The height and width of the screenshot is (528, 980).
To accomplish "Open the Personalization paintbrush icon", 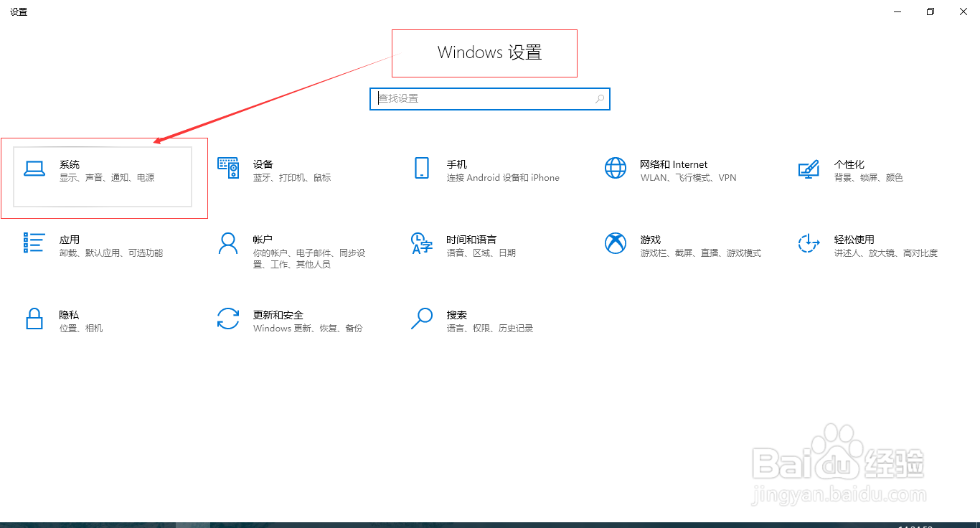I will pyautogui.click(x=809, y=169).
